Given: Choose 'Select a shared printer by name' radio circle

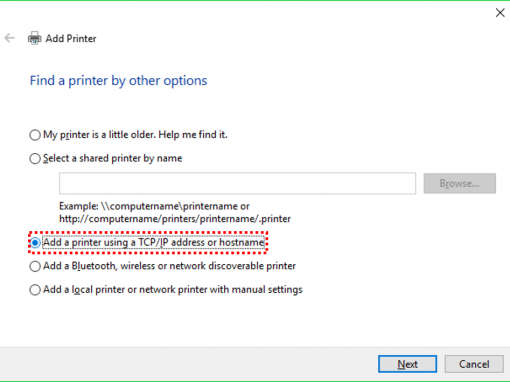Looking at the screenshot, I should tap(35, 158).
